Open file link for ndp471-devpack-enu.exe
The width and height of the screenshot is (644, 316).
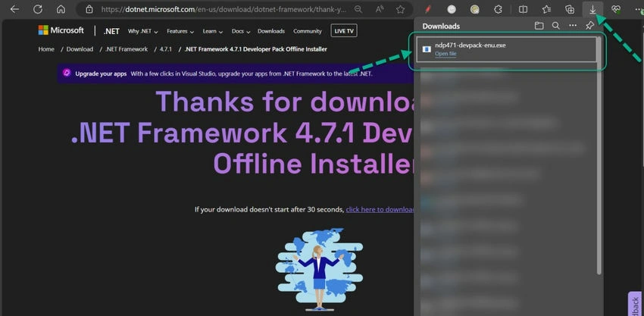pyautogui.click(x=445, y=54)
